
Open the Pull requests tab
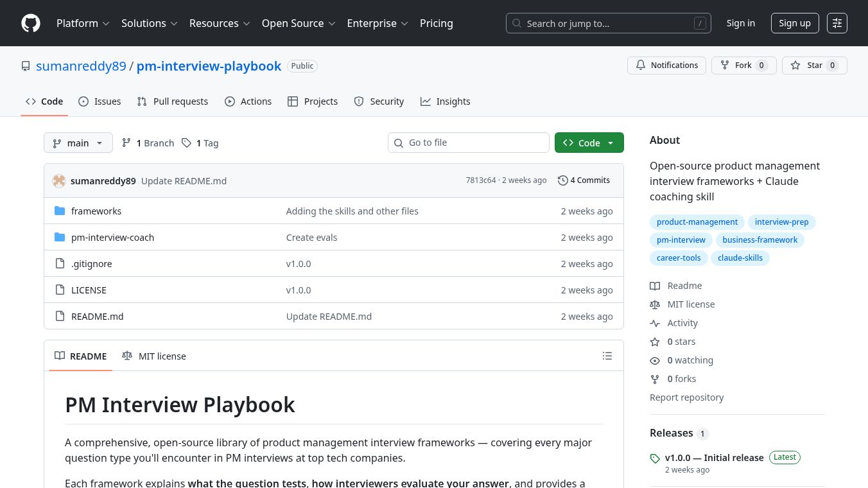tap(173, 101)
